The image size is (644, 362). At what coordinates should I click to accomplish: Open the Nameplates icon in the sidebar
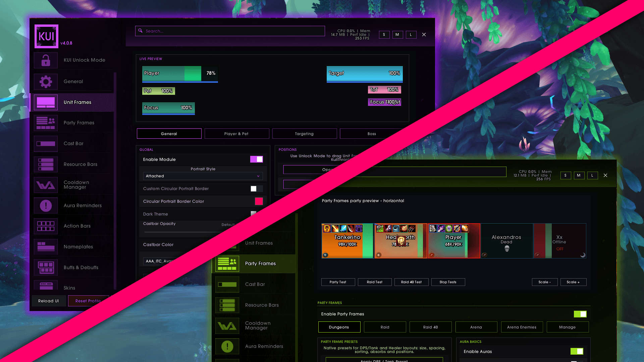tap(46, 247)
